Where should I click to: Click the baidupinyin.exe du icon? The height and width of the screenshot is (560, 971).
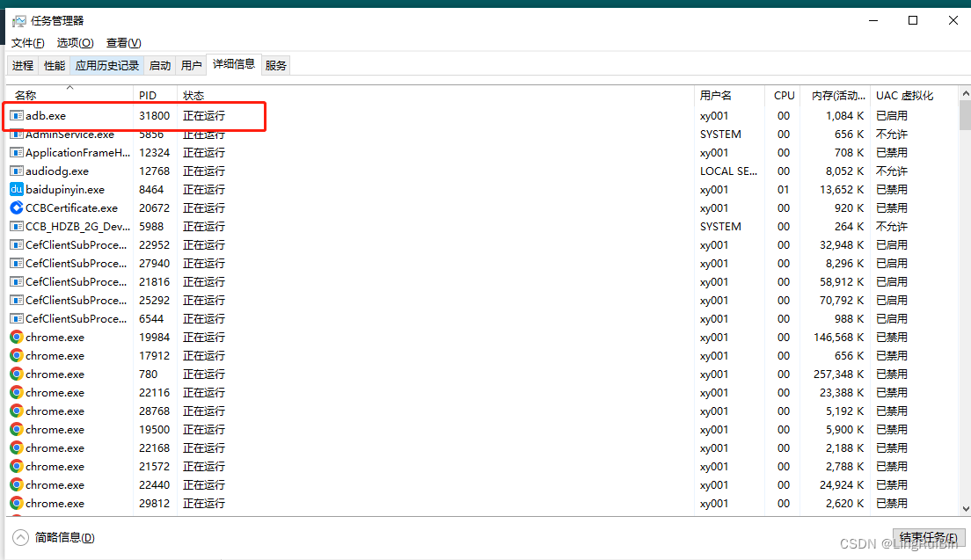pos(17,189)
